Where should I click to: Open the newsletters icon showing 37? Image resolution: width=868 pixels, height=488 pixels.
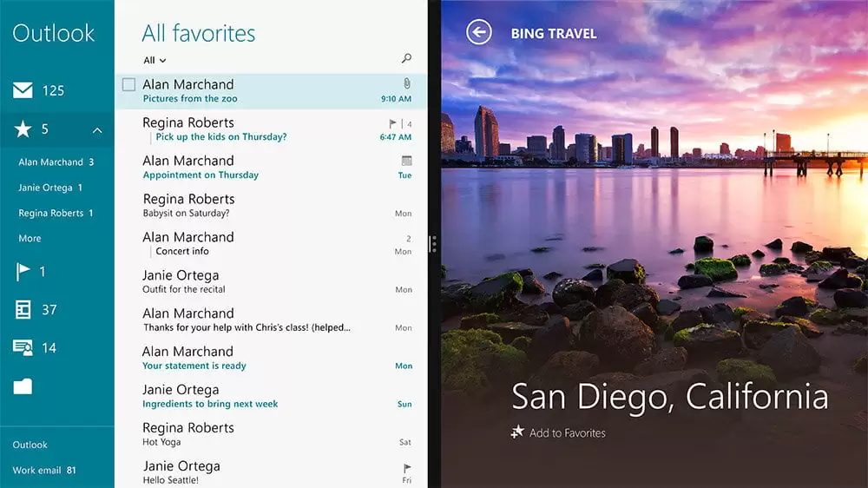coord(23,309)
